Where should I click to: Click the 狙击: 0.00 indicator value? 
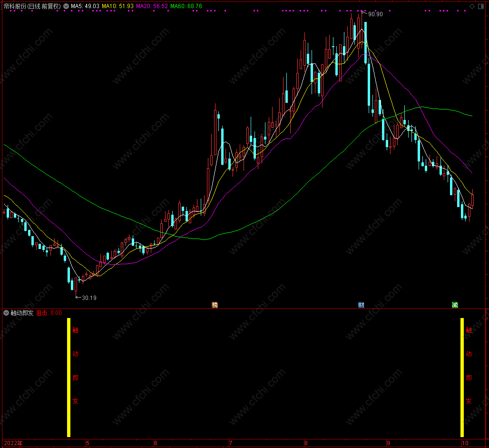coord(49,313)
